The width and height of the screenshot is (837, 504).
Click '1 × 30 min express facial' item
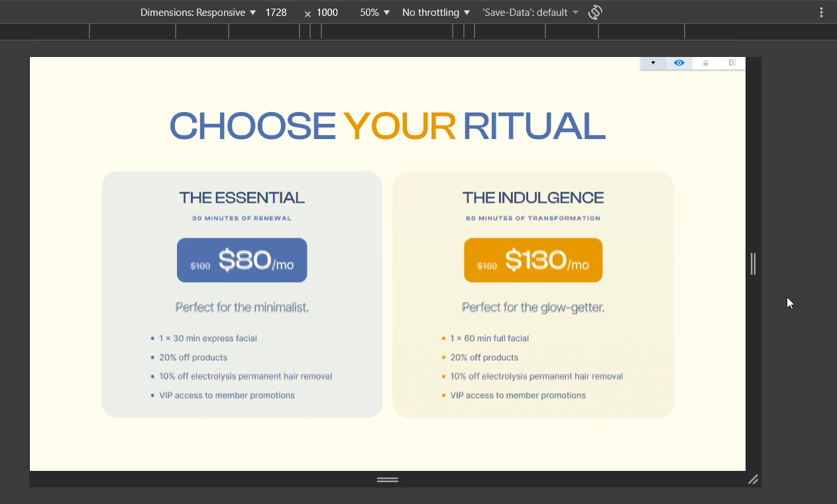[208, 338]
